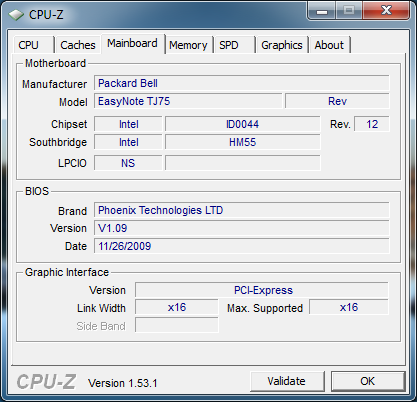This screenshot has width=417, height=402.
Task: Click the 'Version 1.53.1' text
Action: coord(123,383)
